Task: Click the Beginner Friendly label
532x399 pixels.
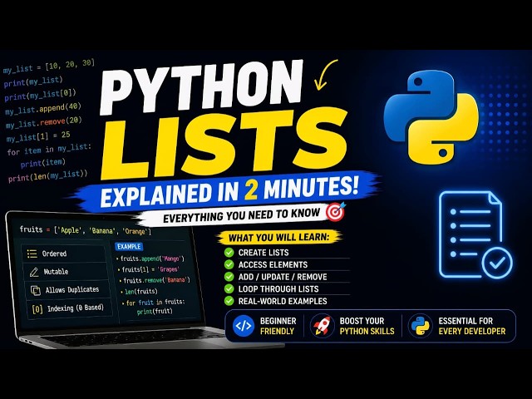Action: [278, 326]
